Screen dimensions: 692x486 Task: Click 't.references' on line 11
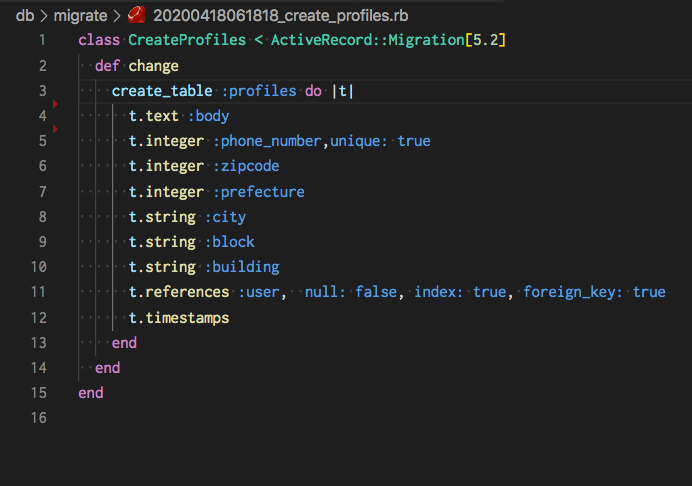(x=179, y=292)
